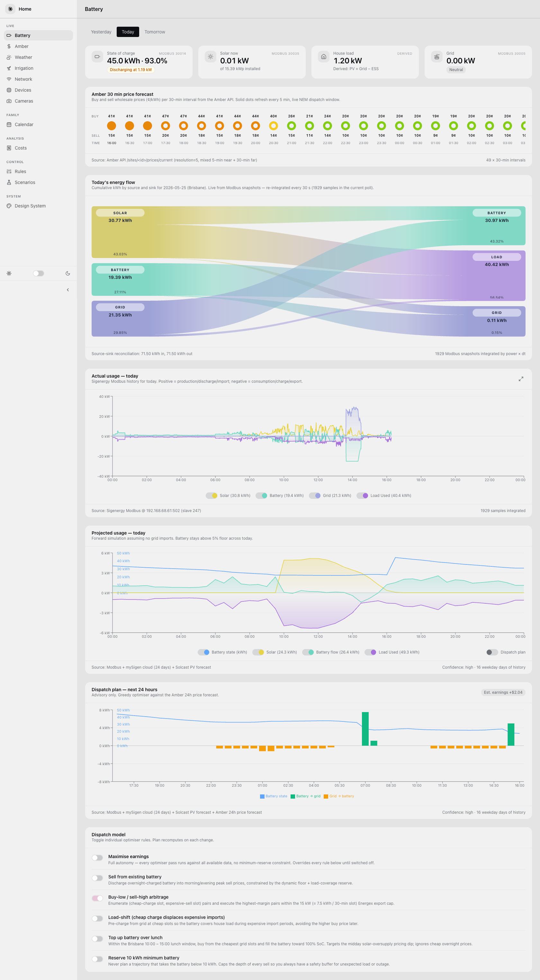Toggle the Dispatch plan series switch
The width and height of the screenshot is (540, 980).
click(492, 652)
